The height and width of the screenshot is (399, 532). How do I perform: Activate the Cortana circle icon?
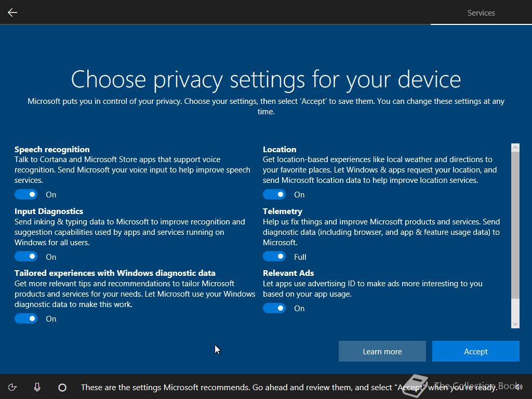tap(62, 387)
